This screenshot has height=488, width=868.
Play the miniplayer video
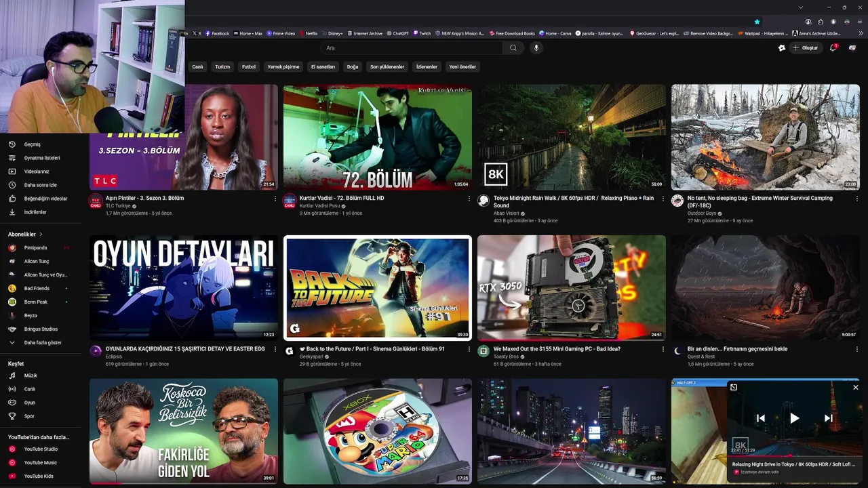[794, 418]
